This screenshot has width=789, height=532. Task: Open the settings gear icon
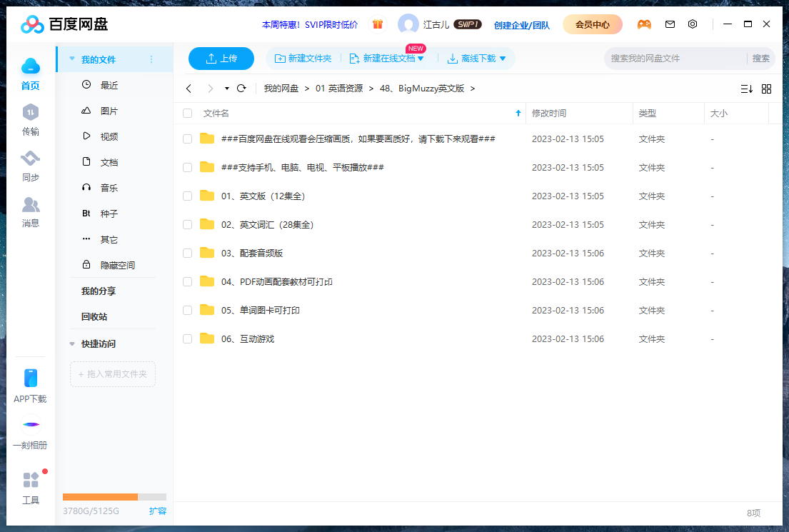pos(693,24)
